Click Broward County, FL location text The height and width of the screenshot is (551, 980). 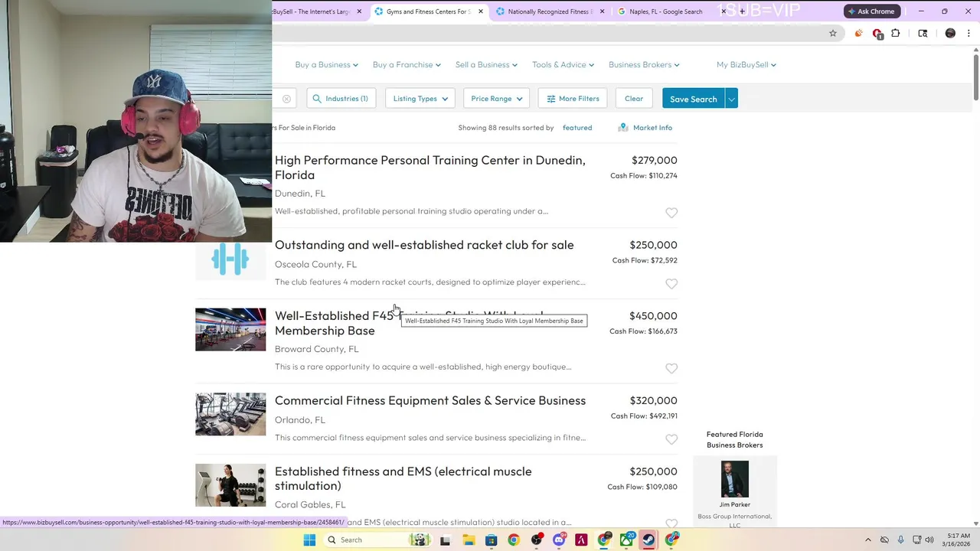[316, 349]
